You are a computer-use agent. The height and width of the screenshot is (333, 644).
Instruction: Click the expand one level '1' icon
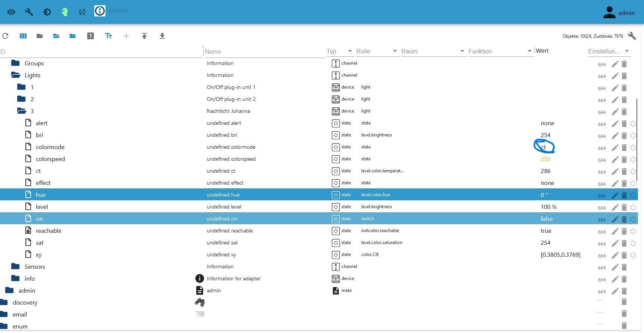point(91,36)
